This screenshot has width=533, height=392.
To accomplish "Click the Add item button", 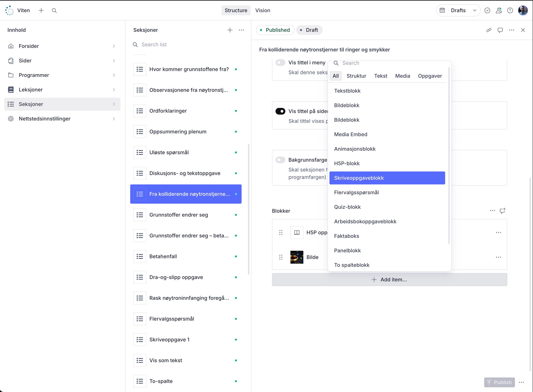I will 389,280.
